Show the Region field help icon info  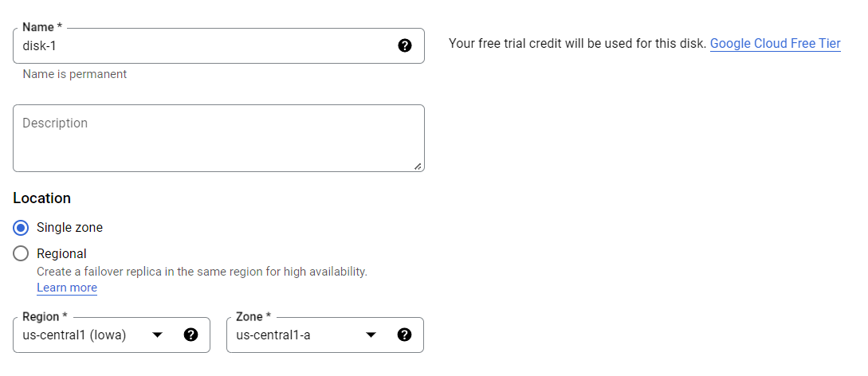click(191, 335)
